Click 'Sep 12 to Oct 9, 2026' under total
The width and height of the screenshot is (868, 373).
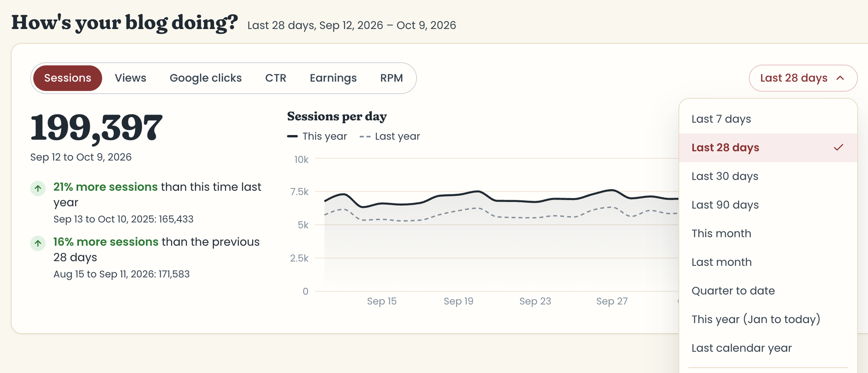(81, 157)
